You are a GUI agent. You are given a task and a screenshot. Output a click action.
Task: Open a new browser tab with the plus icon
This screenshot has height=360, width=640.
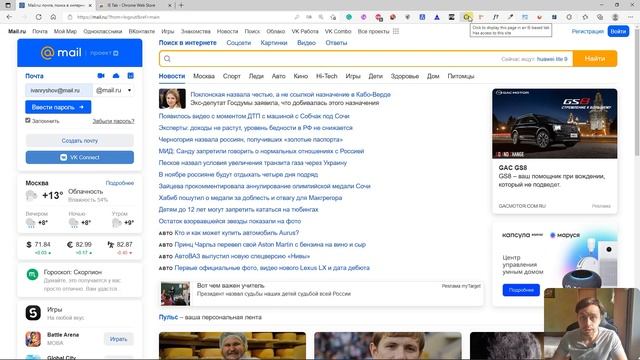tap(181, 5)
